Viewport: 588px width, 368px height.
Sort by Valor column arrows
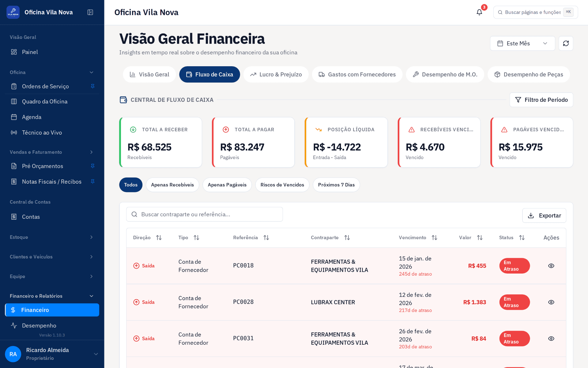(x=480, y=238)
